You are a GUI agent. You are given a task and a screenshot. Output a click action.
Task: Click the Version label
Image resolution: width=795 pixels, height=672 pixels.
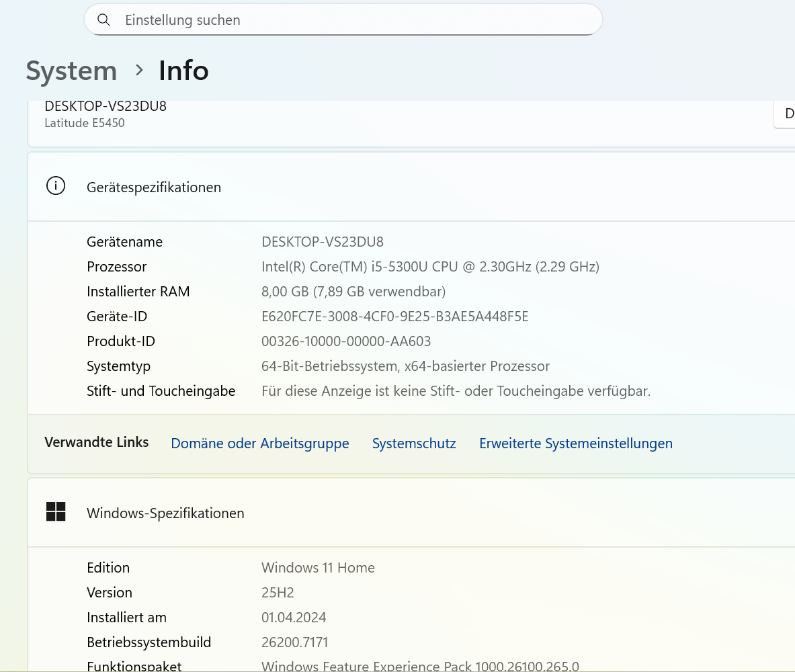pyautogui.click(x=110, y=593)
